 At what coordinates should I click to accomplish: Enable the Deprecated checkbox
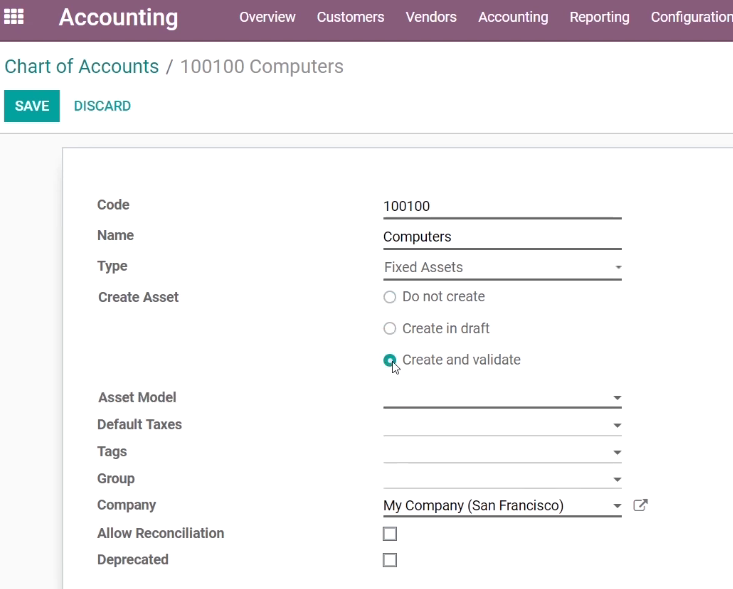point(390,560)
